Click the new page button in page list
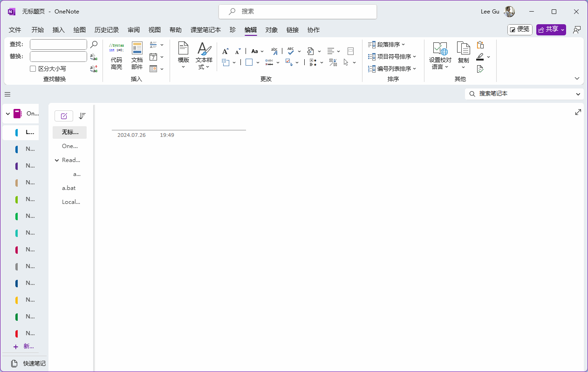Viewport: 588px width, 372px height. [x=64, y=116]
